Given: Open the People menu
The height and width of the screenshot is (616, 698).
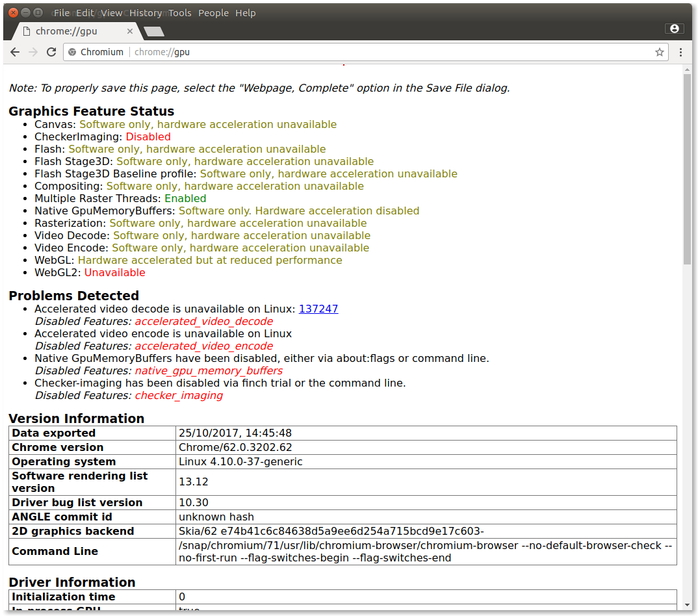Looking at the screenshot, I should 213,13.
